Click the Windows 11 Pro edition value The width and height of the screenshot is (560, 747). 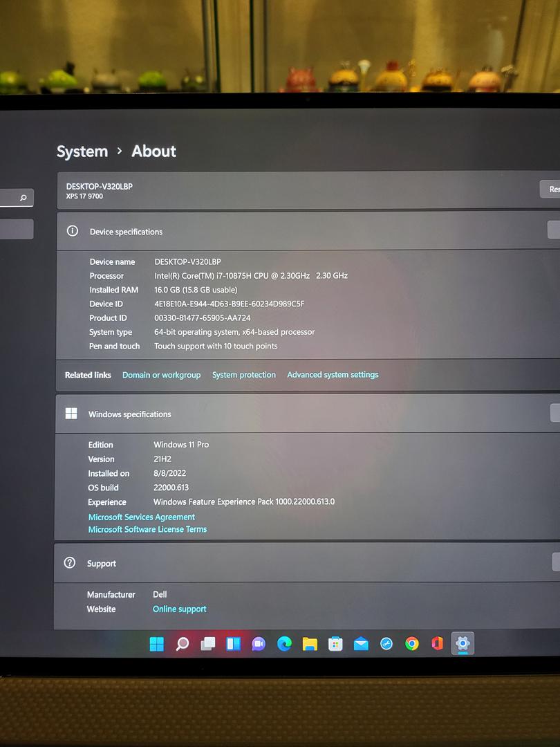click(181, 445)
